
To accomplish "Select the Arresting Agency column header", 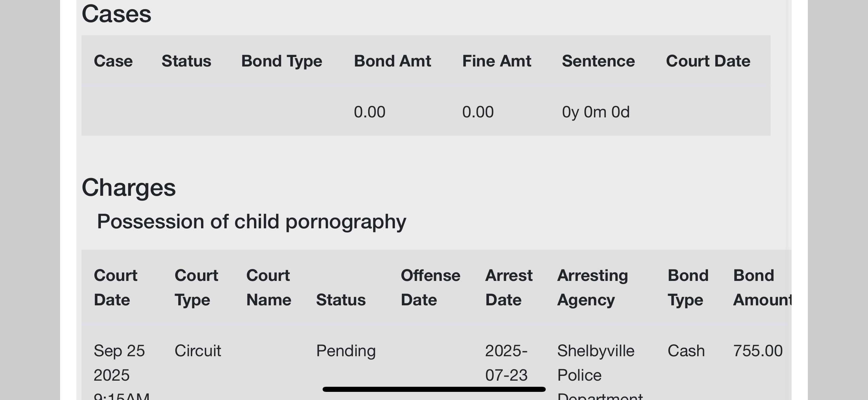I will pyautogui.click(x=593, y=288).
